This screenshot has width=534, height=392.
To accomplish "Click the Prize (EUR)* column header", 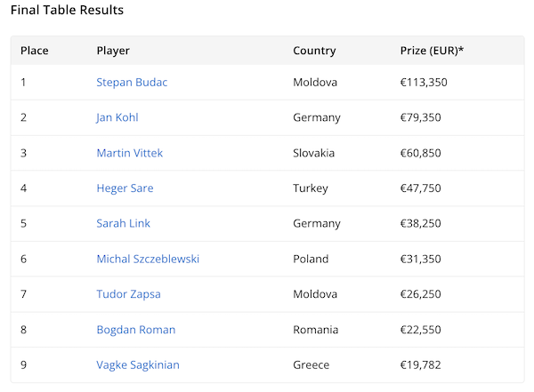I will click(432, 51).
